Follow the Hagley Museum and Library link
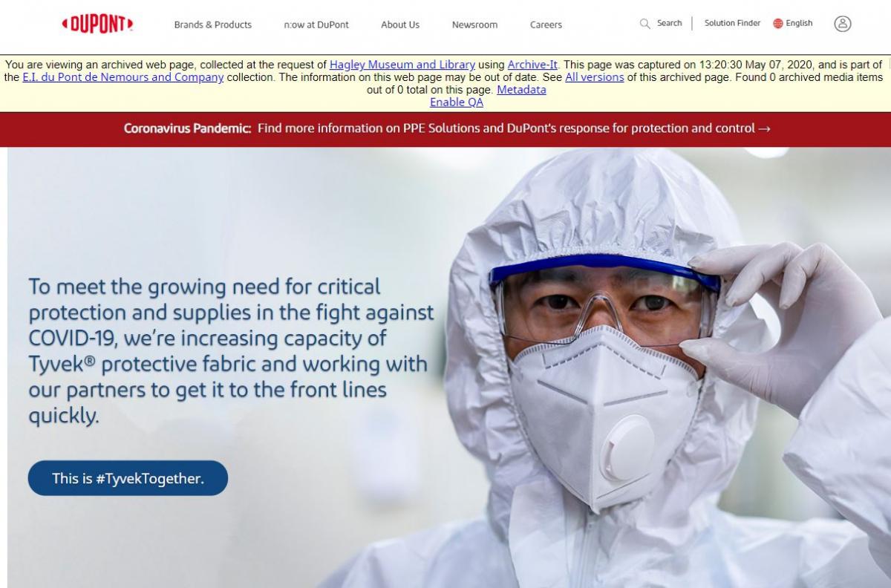 coord(402,65)
